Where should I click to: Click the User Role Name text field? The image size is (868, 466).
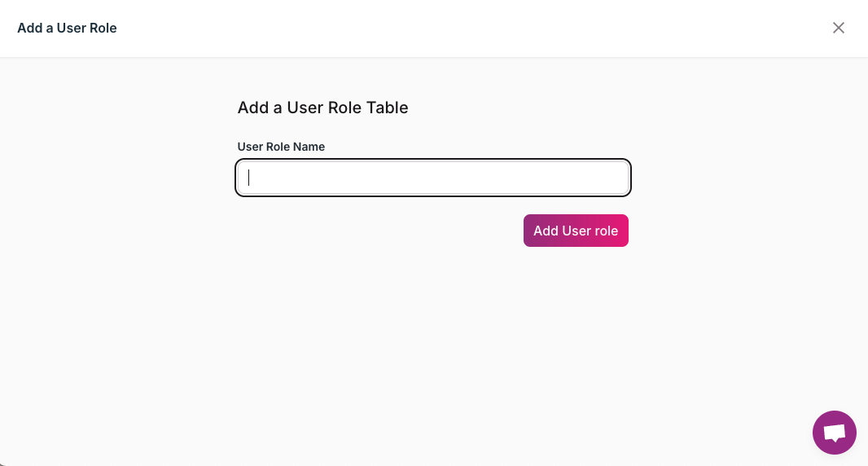pyautogui.click(x=432, y=178)
